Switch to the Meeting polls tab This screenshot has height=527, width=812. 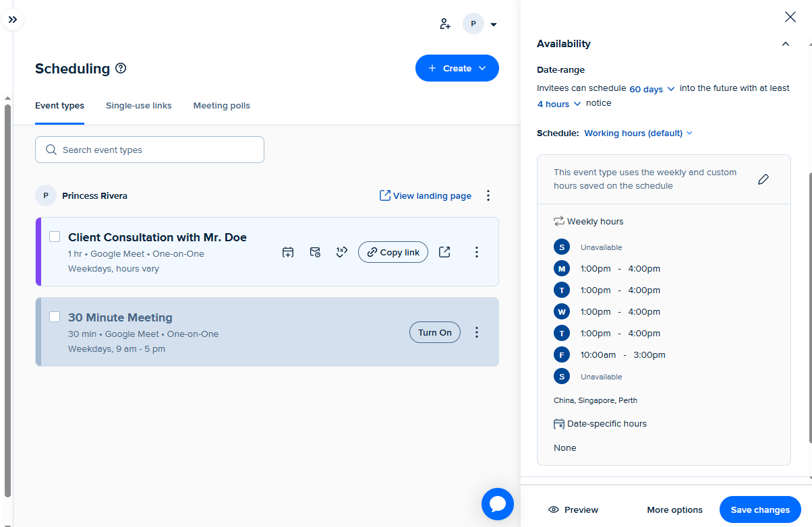click(222, 106)
